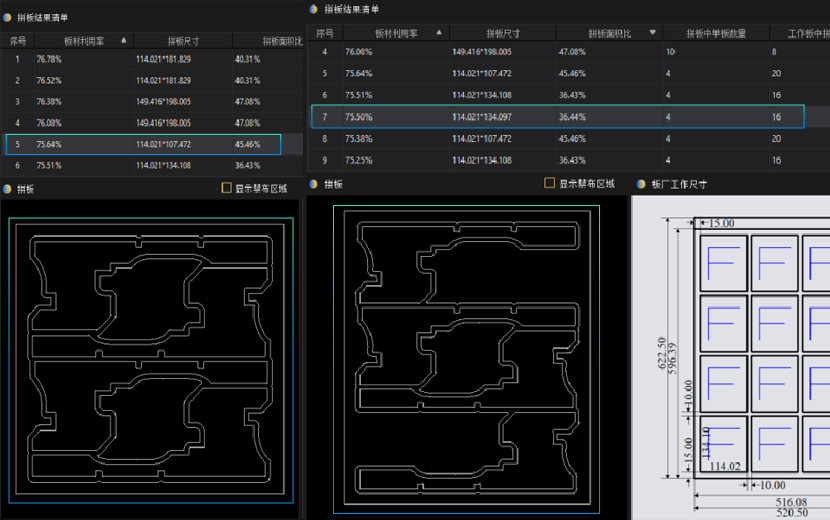Select row 9 with 75.25% utilization
The height and width of the screenshot is (520, 830).
[x=569, y=160]
